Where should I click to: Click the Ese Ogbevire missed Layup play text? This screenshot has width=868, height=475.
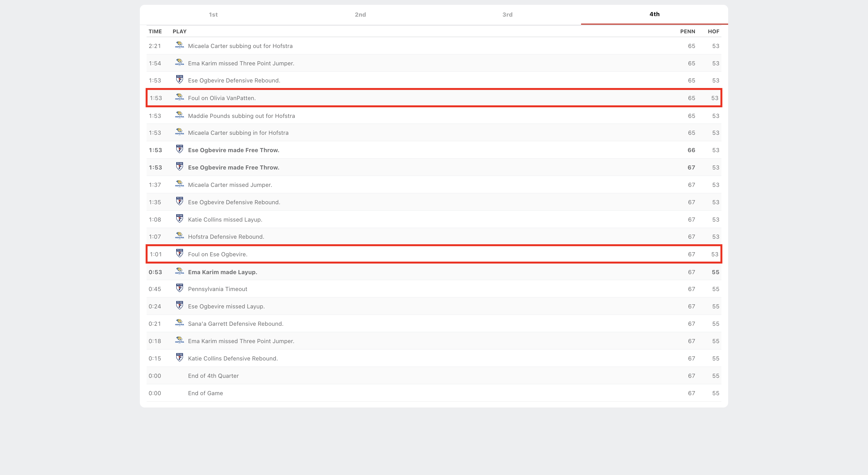226,306
